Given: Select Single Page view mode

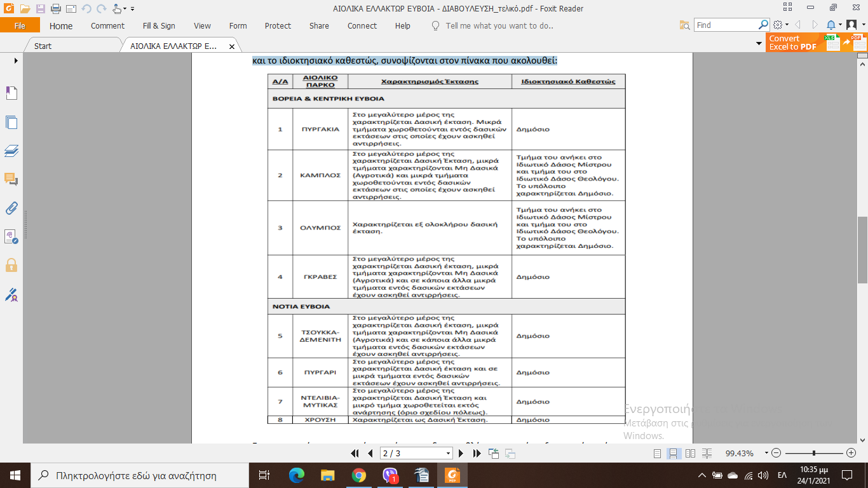Looking at the screenshot, I should click(658, 453).
